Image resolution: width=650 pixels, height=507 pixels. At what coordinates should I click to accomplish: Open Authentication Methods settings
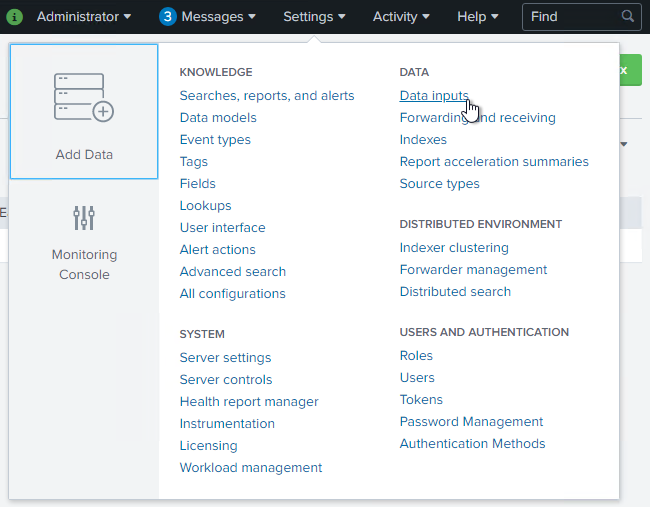point(472,444)
